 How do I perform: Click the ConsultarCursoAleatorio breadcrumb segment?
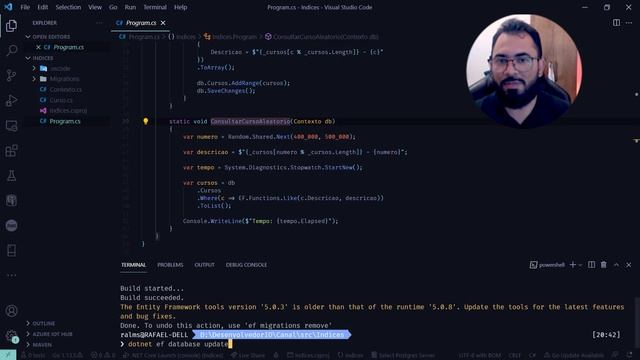(322, 37)
